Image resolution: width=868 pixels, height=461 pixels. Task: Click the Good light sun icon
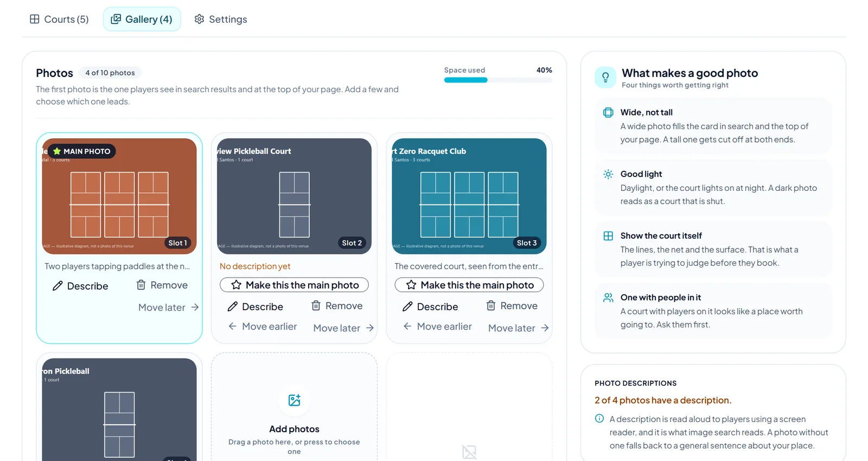[608, 174]
